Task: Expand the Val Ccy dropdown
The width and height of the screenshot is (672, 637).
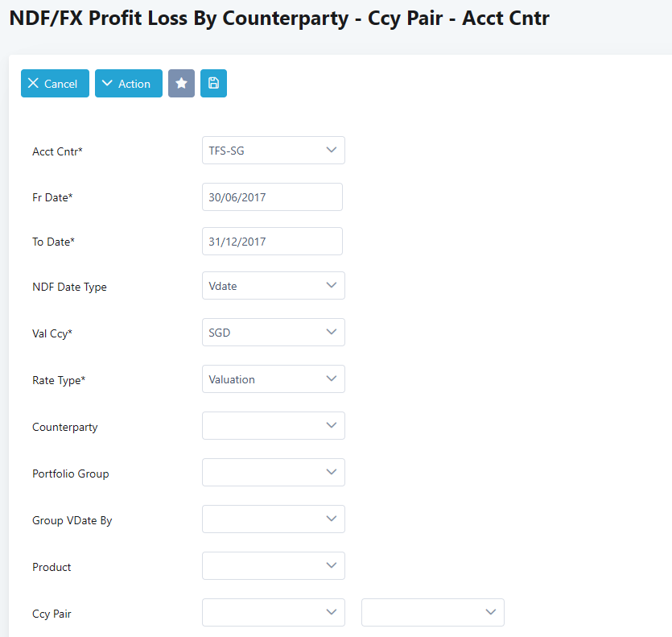Action: click(273, 333)
